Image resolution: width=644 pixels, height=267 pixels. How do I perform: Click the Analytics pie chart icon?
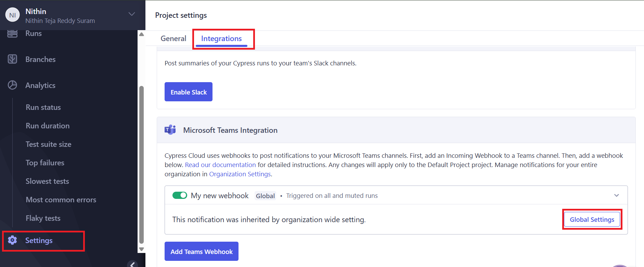point(12,85)
